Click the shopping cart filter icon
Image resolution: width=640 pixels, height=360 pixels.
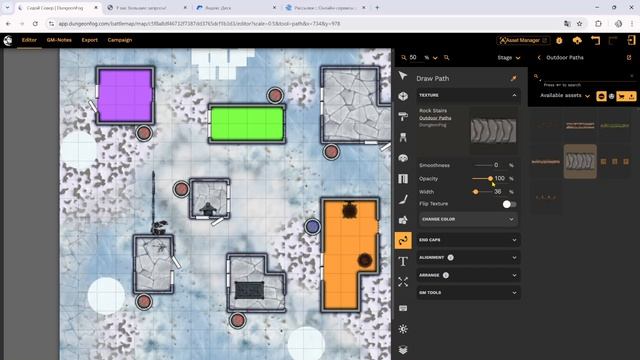621,96
